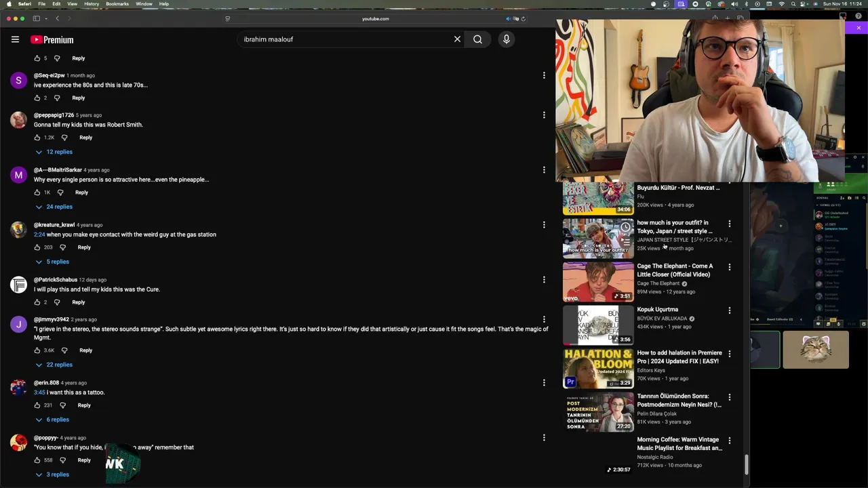Screen dimensions: 868x488
Task: Expand 24 replies under pineapple comment
Action: pos(54,207)
